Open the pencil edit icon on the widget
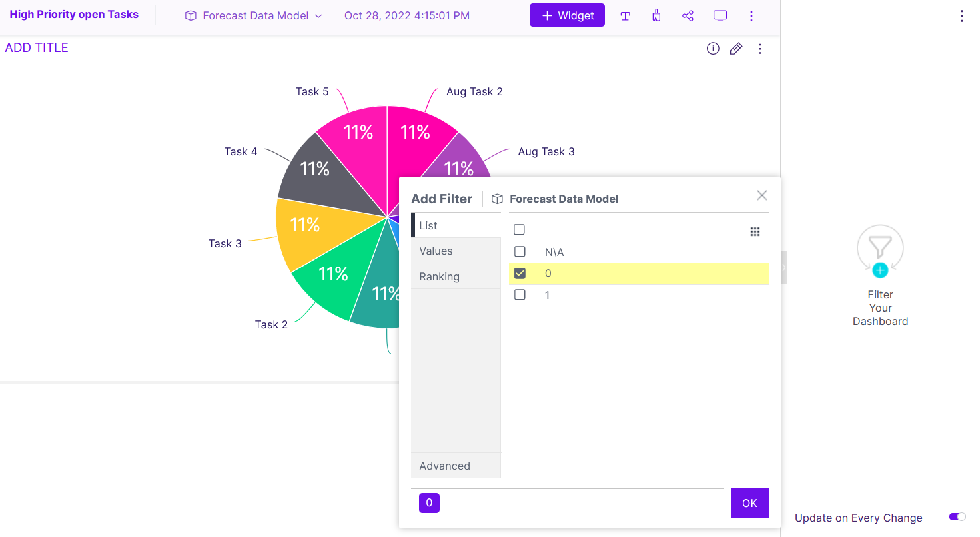This screenshot has height=537, width=980. click(x=735, y=48)
